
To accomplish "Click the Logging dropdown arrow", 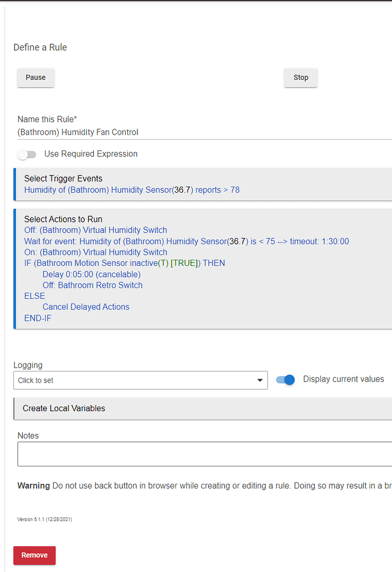I will coord(260,380).
